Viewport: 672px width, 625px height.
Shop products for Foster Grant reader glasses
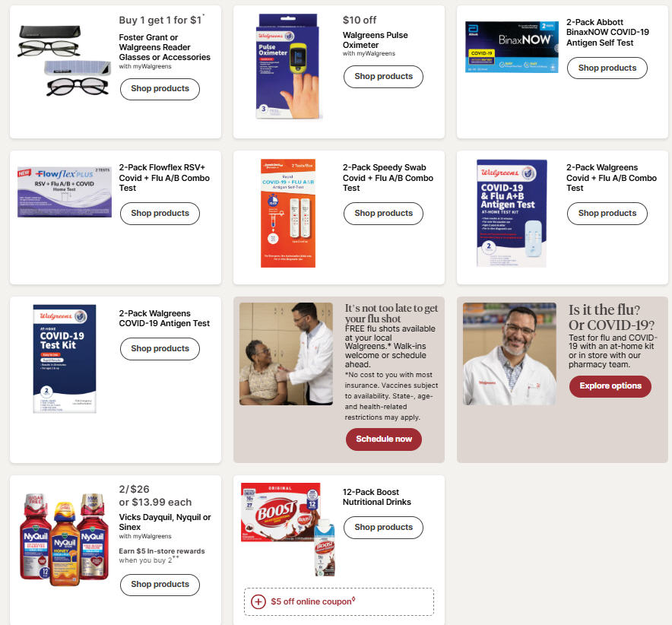click(160, 89)
